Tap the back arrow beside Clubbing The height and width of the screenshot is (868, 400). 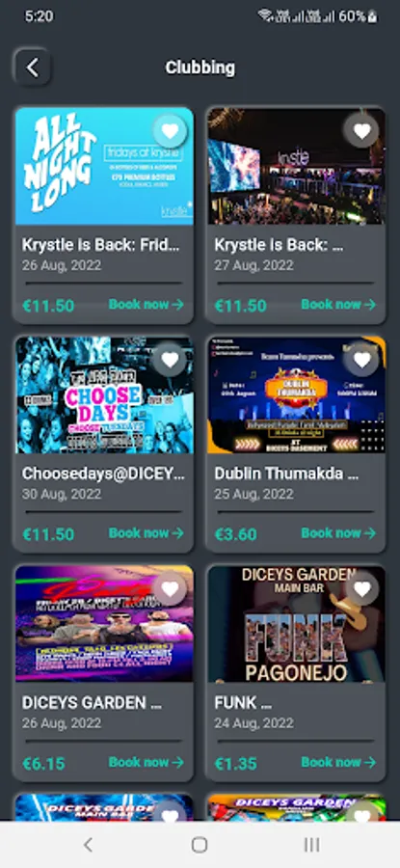point(33,68)
